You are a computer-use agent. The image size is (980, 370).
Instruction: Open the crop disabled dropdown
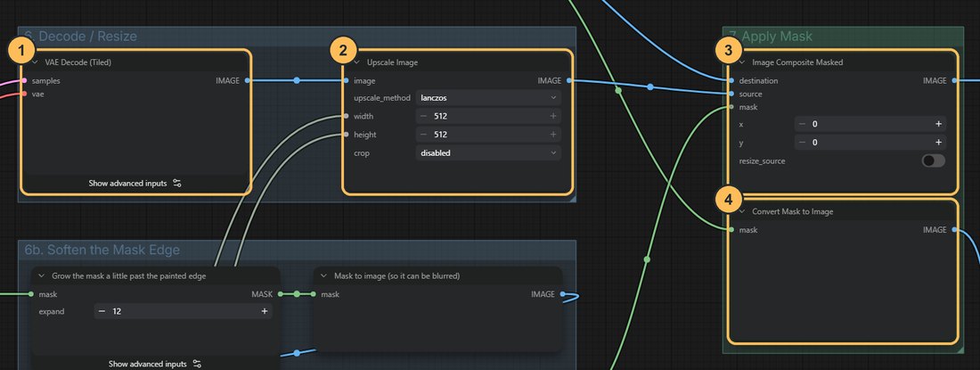click(x=488, y=153)
